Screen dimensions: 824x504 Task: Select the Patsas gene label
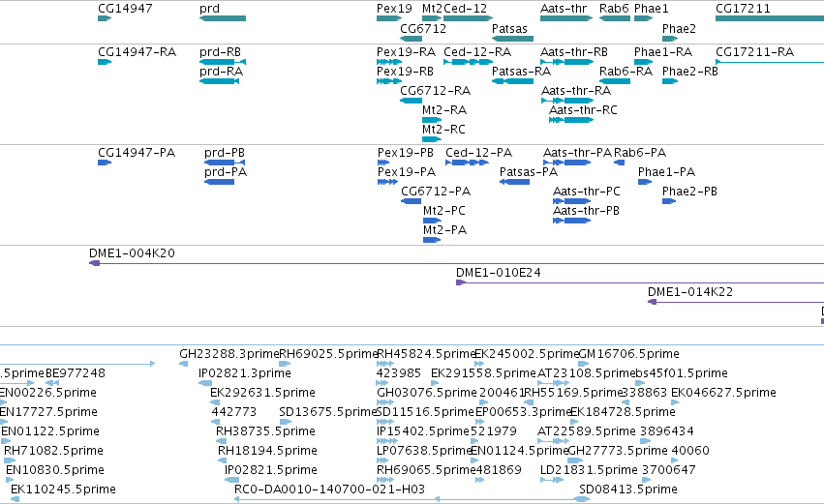[x=509, y=28]
